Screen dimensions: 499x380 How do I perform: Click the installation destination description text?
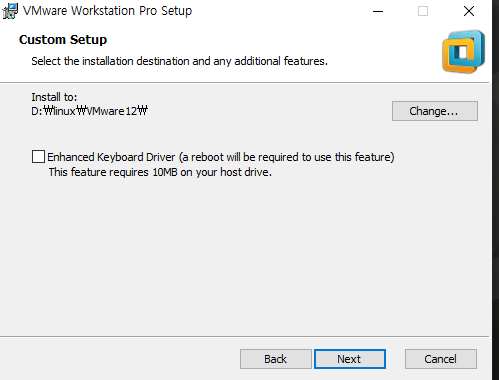click(179, 61)
